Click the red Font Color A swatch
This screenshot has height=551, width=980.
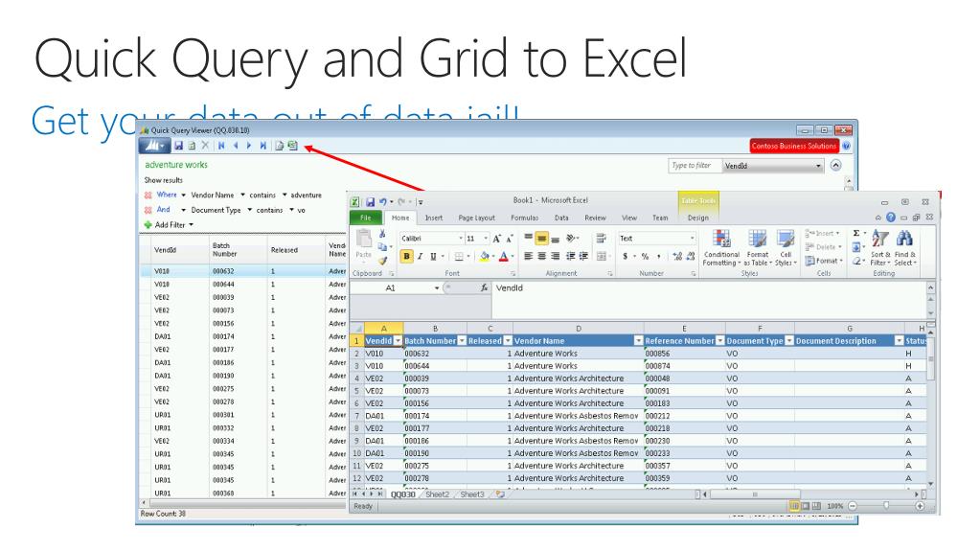[504, 257]
